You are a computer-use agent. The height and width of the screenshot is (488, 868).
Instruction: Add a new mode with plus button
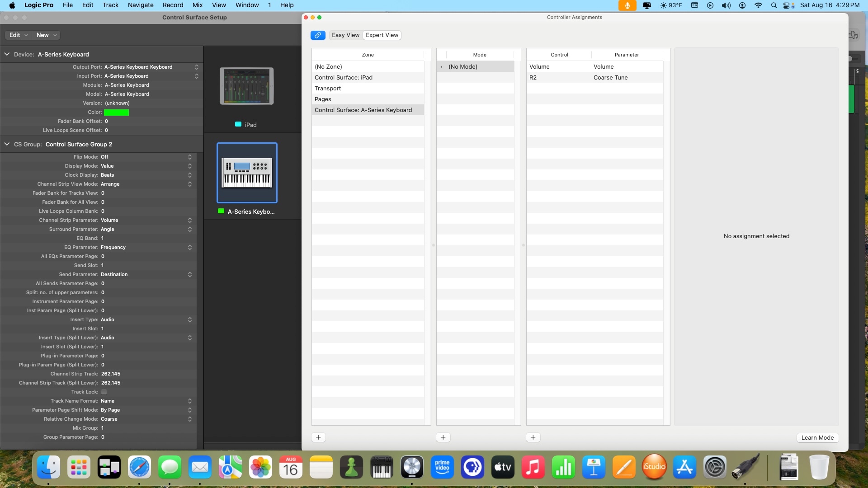[x=443, y=437]
